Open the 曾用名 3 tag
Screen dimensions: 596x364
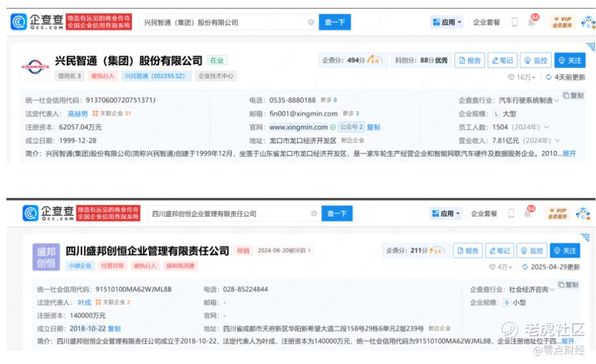(x=69, y=76)
